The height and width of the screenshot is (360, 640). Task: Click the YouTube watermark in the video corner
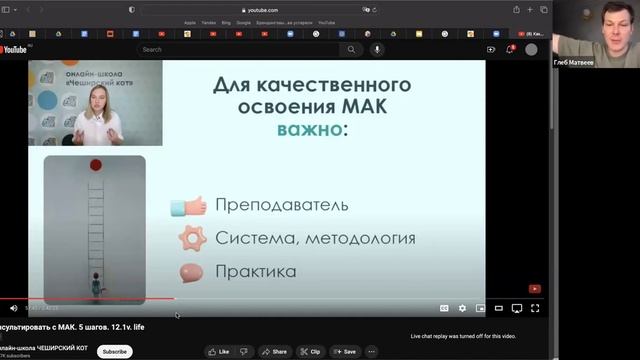click(535, 289)
